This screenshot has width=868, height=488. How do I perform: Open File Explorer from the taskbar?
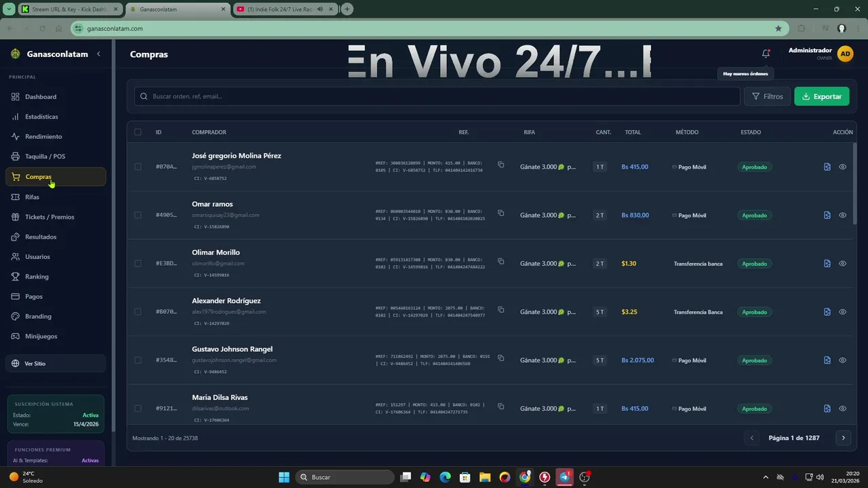click(x=485, y=477)
